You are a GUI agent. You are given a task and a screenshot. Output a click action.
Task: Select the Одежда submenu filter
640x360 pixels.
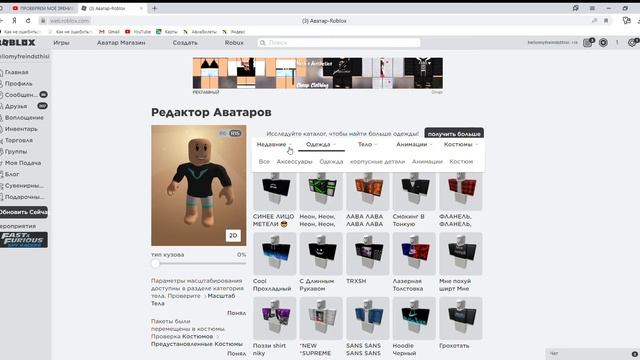(x=331, y=162)
